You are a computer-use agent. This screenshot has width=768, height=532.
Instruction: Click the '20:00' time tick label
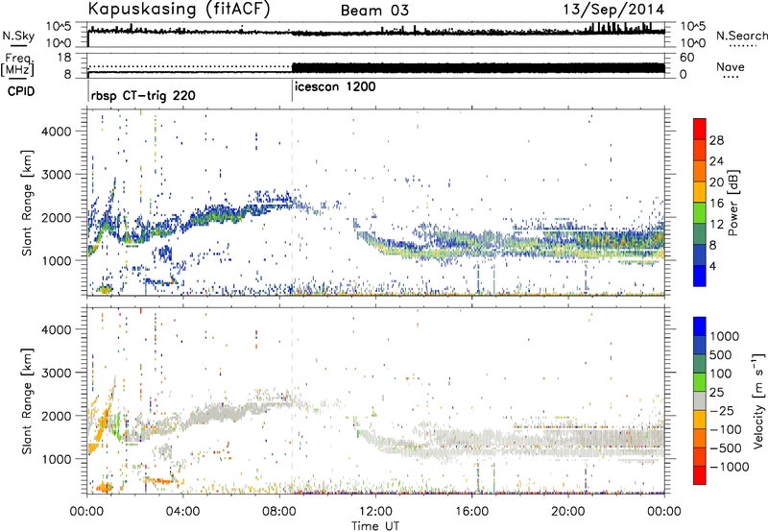(x=567, y=512)
